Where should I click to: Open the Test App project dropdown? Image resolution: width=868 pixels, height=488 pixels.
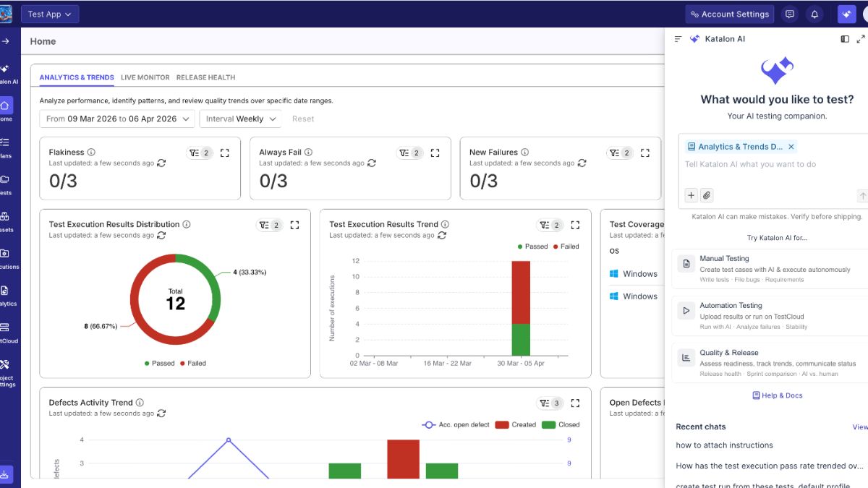click(x=50, y=14)
